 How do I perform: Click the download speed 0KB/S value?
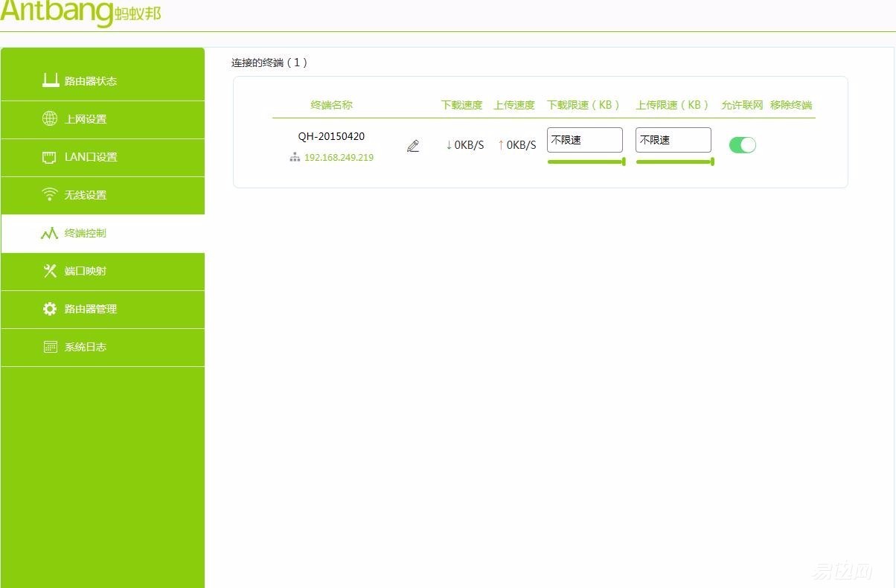(x=464, y=145)
